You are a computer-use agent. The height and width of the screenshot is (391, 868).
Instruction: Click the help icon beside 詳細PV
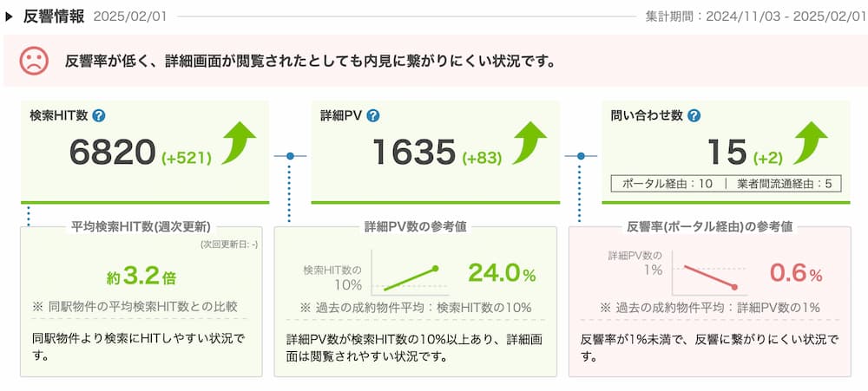click(x=373, y=116)
